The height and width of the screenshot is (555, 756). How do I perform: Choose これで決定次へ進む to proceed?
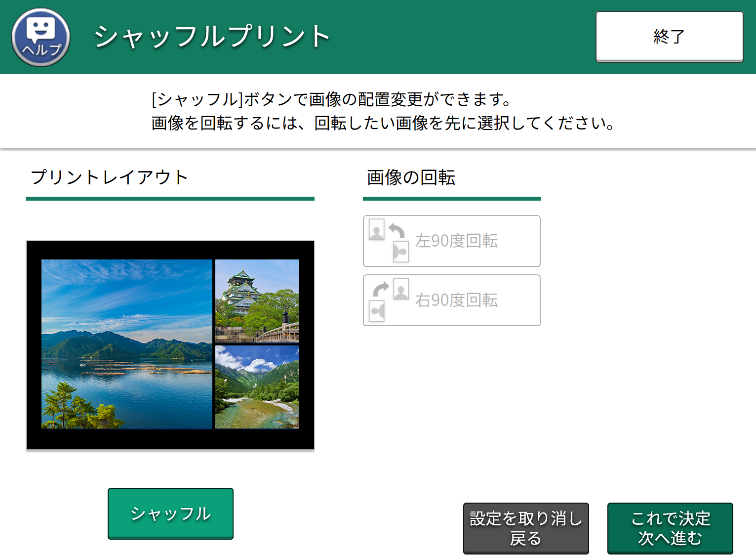click(x=670, y=528)
